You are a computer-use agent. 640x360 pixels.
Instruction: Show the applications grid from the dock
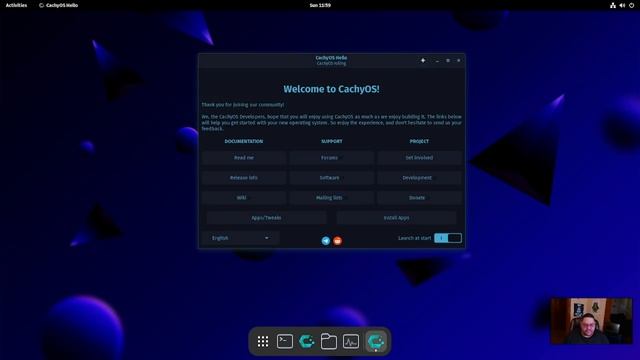click(263, 341)
